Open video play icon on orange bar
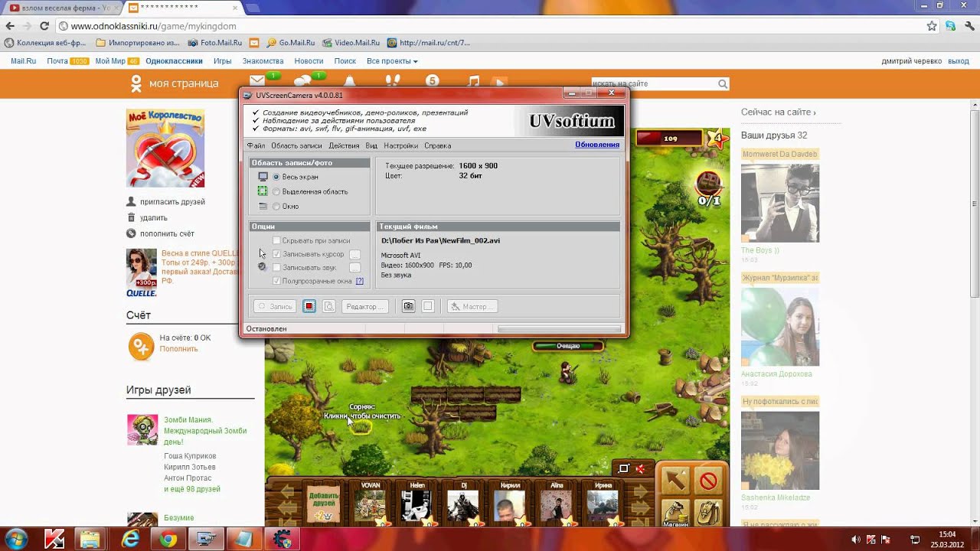The height and width of the screenshot is (551, 980). tap(499, 83)
